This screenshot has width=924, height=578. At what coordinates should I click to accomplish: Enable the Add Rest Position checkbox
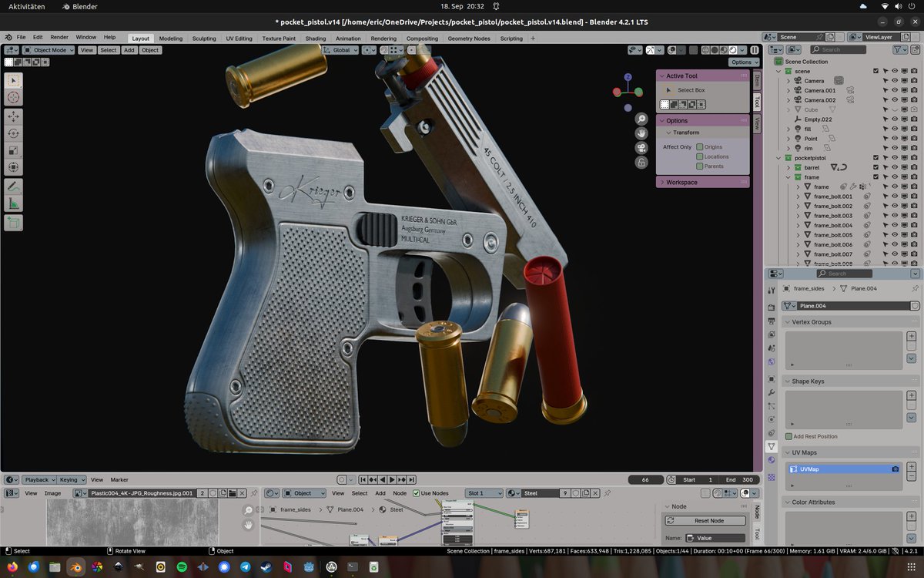[788, 436]
